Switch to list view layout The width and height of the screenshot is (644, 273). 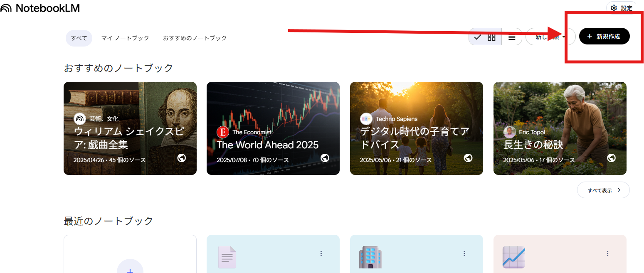[512, 37]
